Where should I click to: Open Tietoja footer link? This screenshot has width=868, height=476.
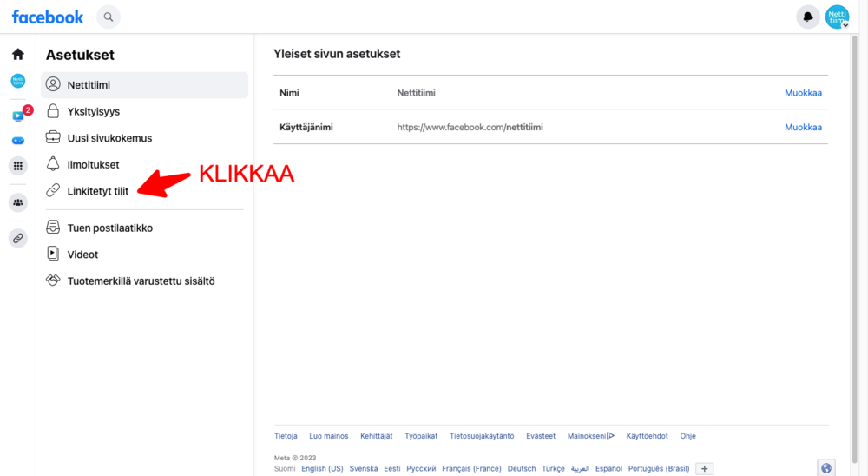click(286, 436)
